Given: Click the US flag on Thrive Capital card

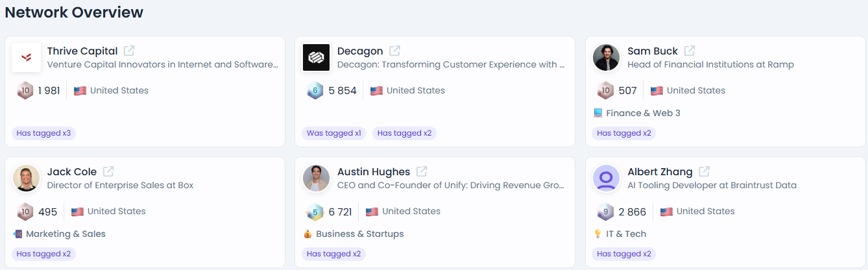Looking at the screenshot, I should click(80, 91).
